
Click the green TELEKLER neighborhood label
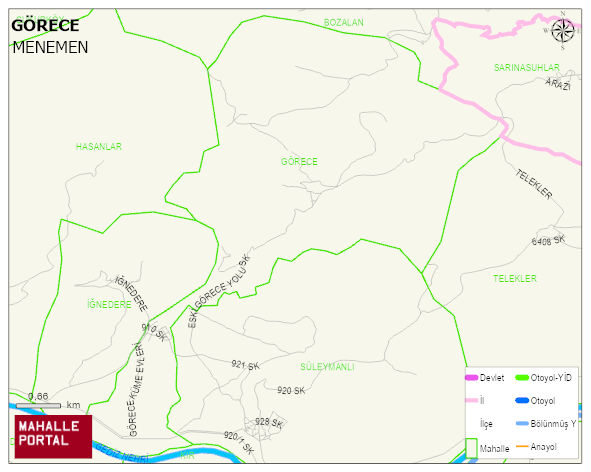coord(515,279)
